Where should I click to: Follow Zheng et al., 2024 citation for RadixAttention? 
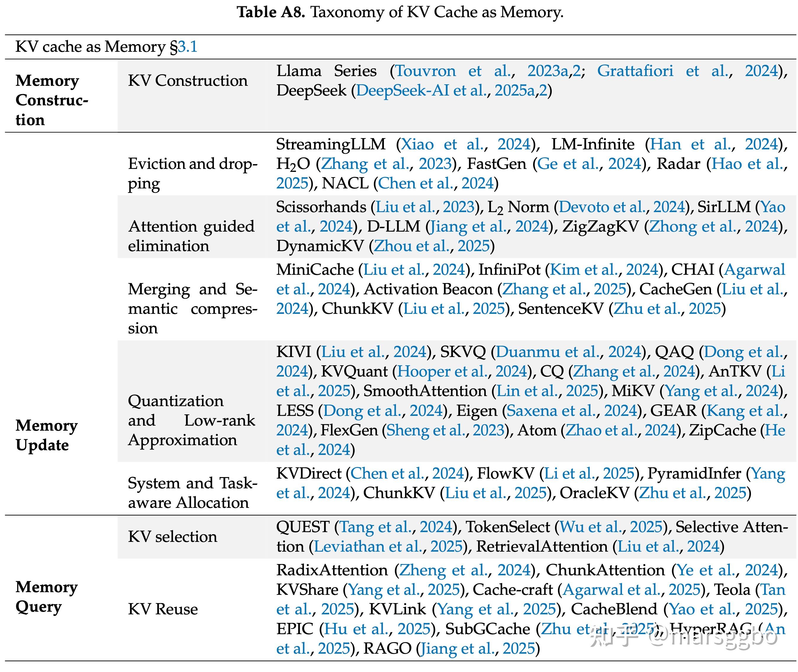pos(465,571)
